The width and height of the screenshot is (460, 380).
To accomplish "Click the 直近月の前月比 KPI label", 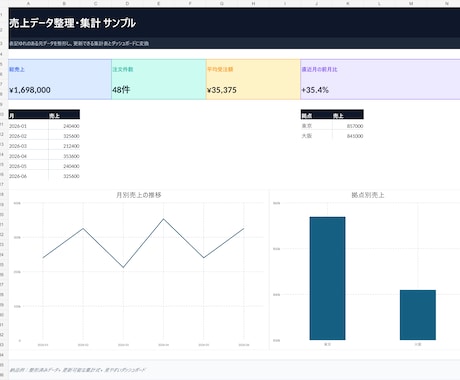I will tap(319, 69).
